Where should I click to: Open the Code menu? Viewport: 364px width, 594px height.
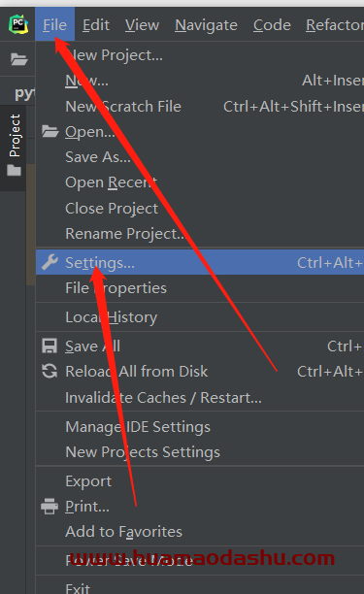pyautogui.click(x=272, y=25)
